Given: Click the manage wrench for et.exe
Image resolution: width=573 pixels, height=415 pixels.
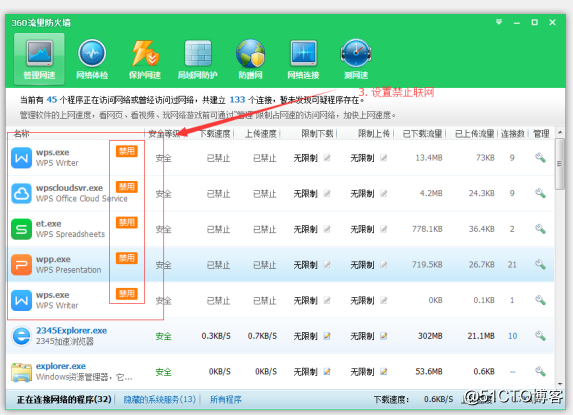Looking at the screenshot, I should click(x=540, y=229).
